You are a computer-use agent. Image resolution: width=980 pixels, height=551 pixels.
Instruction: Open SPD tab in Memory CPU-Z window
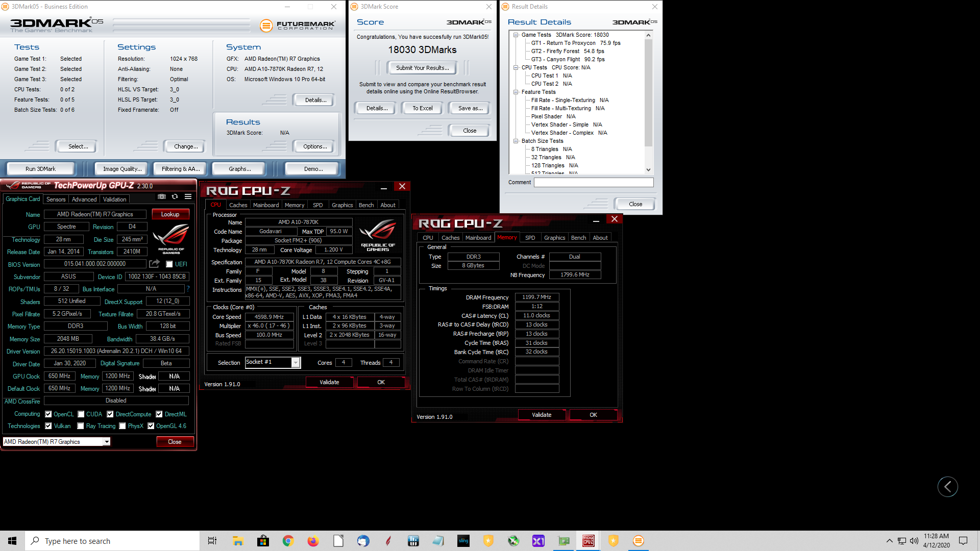[530, 238]
